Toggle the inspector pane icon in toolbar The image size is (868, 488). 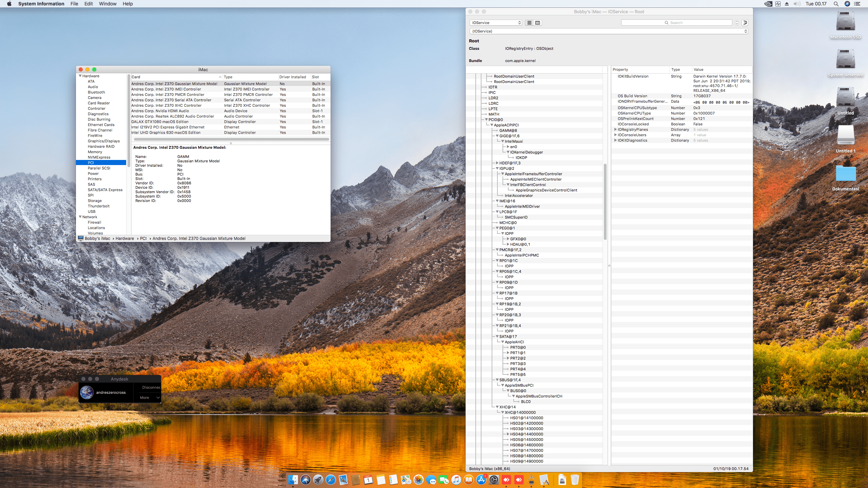745,22
